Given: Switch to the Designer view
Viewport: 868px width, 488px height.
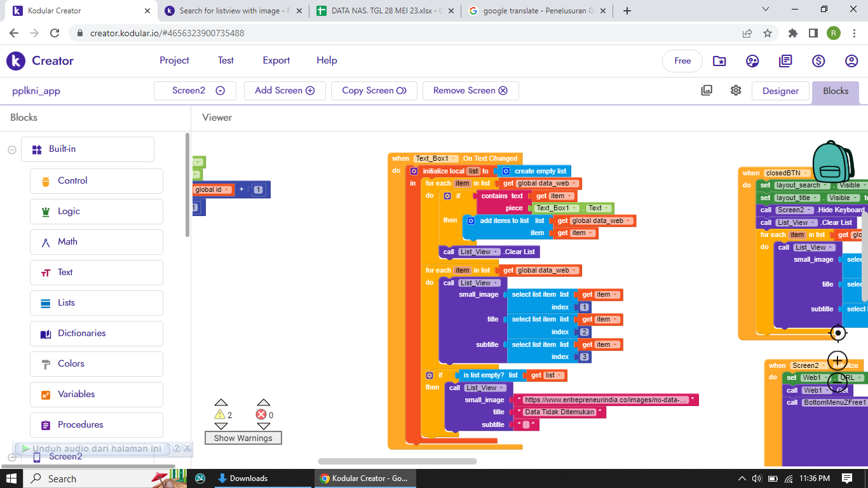Looking at the screenshot, I should (x=780, y=91).
